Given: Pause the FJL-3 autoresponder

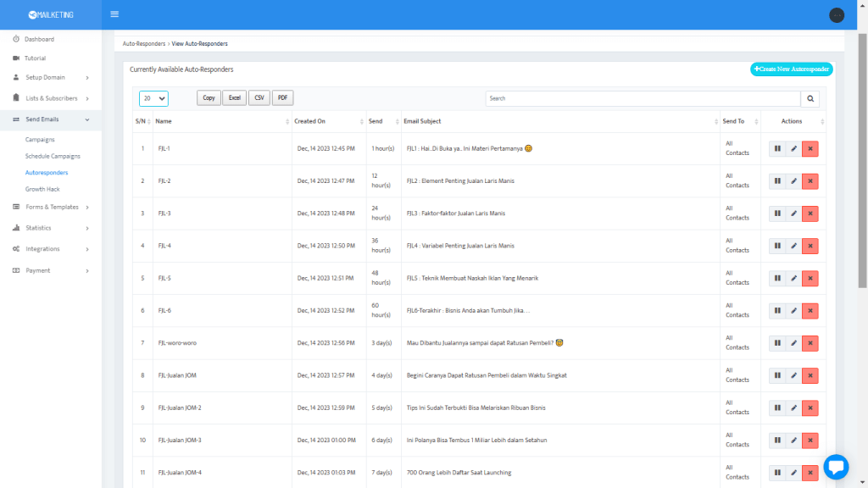Looking at the screenshot, I should tap(777, 213).
